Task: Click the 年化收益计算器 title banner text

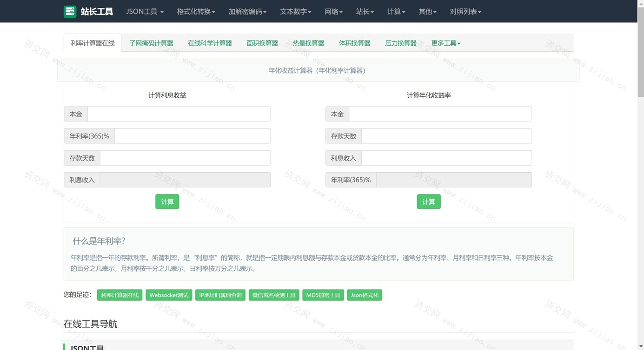Action: click(x=319, y=71)
